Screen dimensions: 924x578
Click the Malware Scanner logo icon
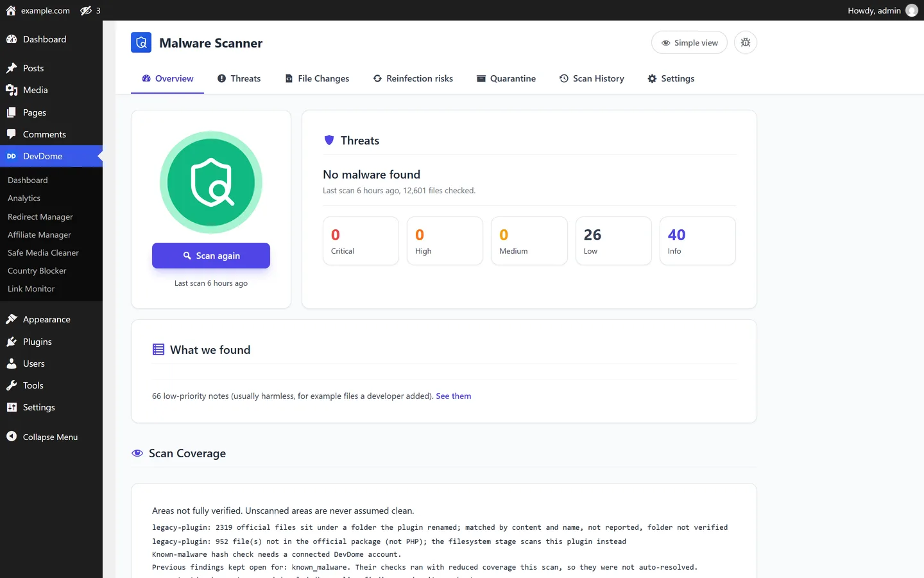point(141,42)
